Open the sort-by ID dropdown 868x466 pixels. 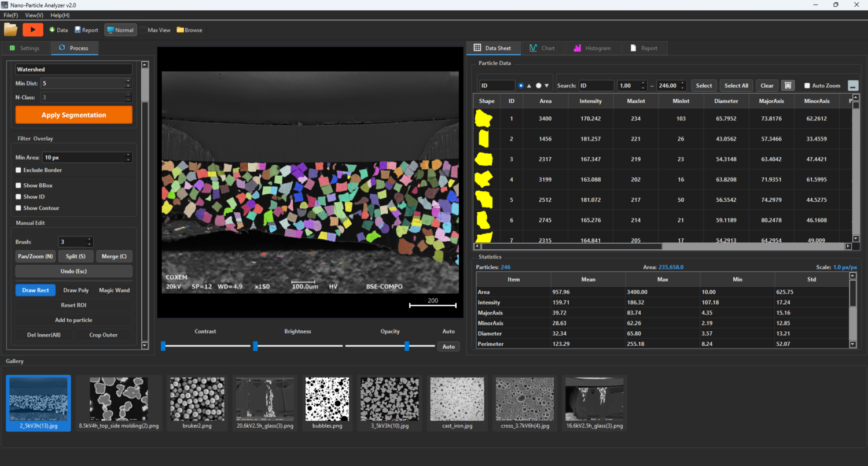(x=496, y=86)
